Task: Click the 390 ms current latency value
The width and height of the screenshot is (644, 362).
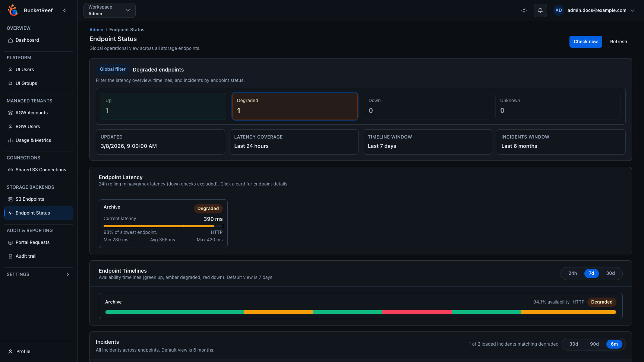Action: [213, 219]
